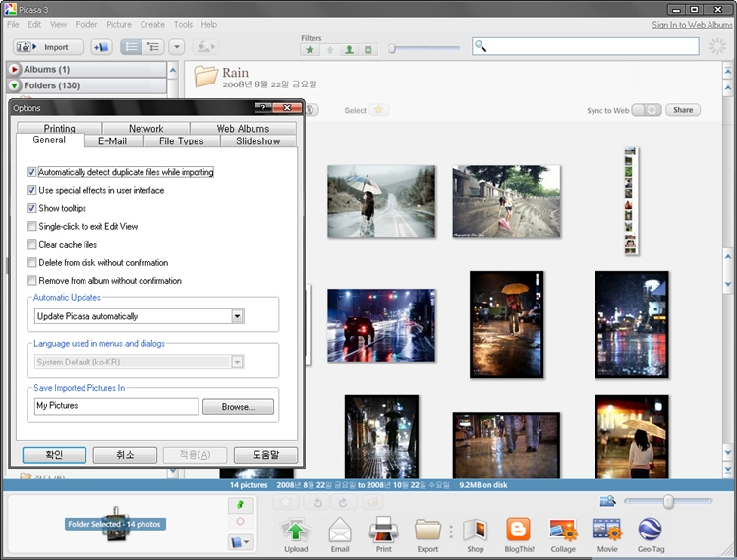Click the Browse... button

click(238, 406)
